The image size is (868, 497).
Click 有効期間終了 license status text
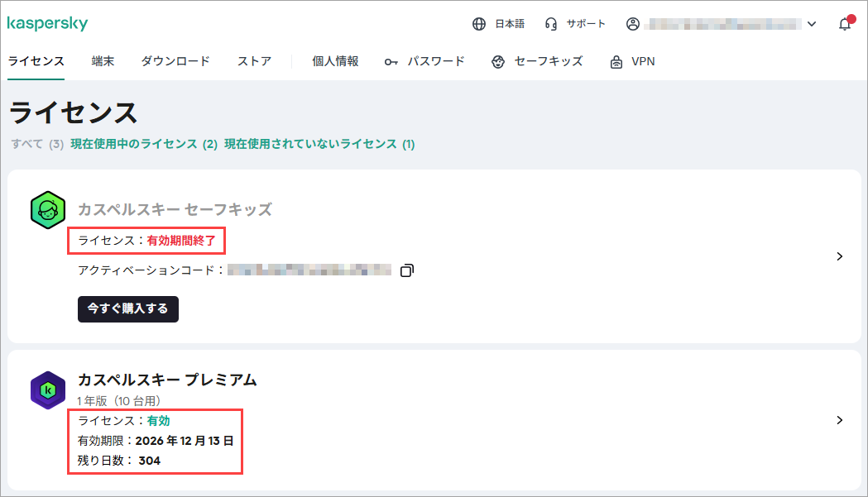tap(181, 241)
